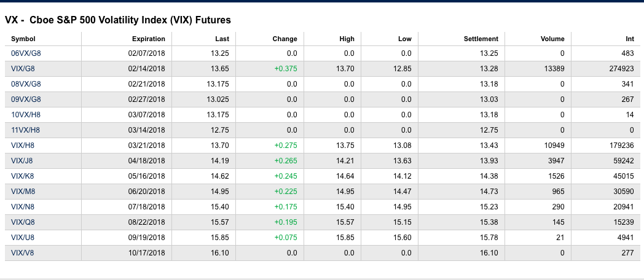Click the VIX/G8 change value +0.375

(286, 69)
